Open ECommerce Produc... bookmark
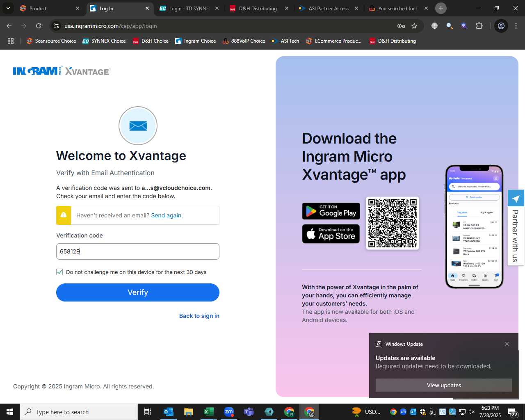 (x=334, y=41)
